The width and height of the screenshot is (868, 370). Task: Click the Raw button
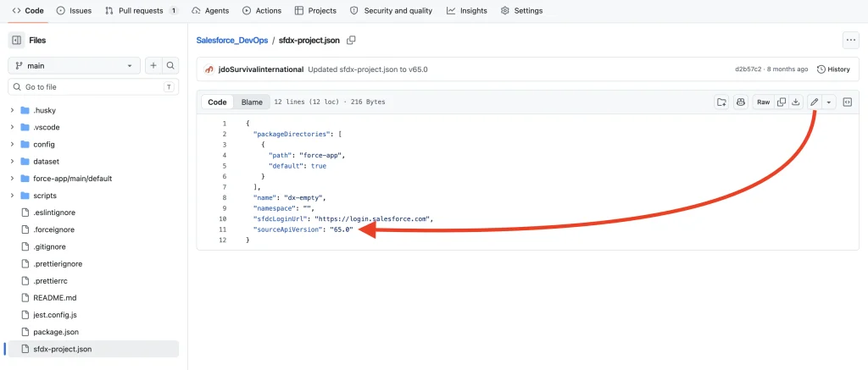pyautogui.click(x=764, y=102)
